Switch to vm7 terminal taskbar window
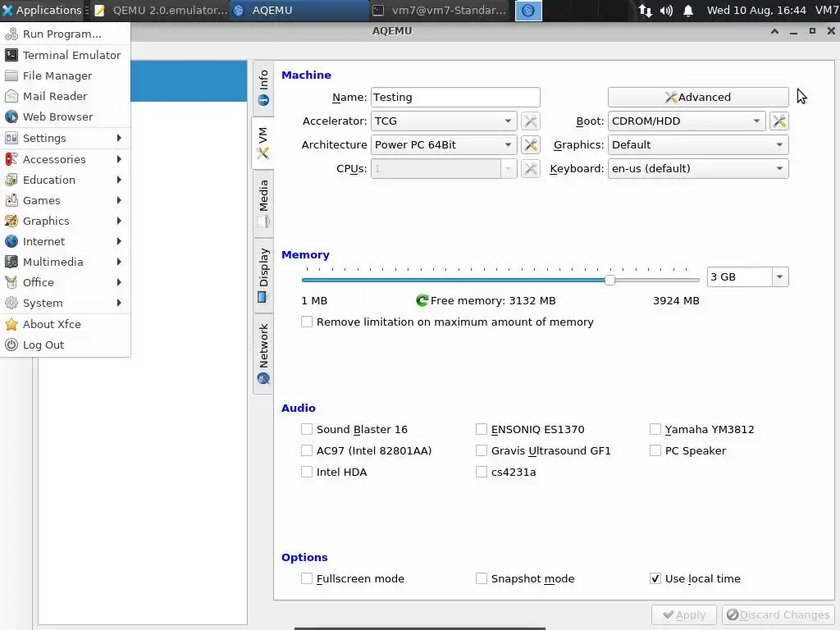The height and width of the screenshot is (630, 840). click(440, 10)
